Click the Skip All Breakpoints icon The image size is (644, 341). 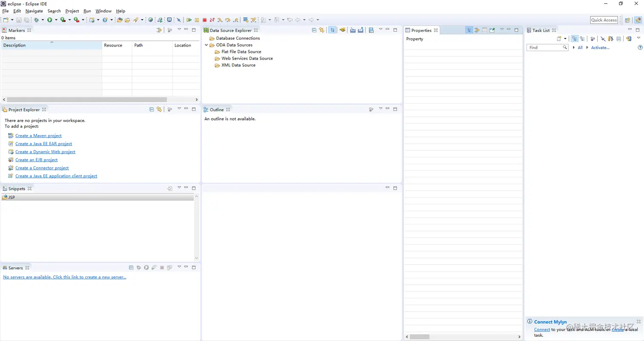pyautogui.click(x=179, y=20)
